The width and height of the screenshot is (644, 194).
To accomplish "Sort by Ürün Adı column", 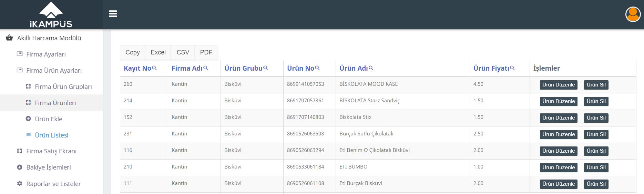I will pyautogui.click(x=354, y=68).
